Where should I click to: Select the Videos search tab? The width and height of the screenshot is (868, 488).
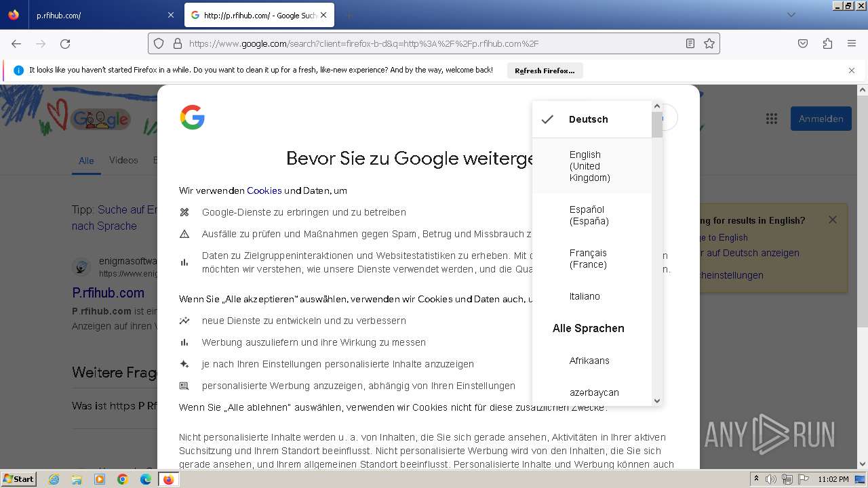[x=123, y=160]
